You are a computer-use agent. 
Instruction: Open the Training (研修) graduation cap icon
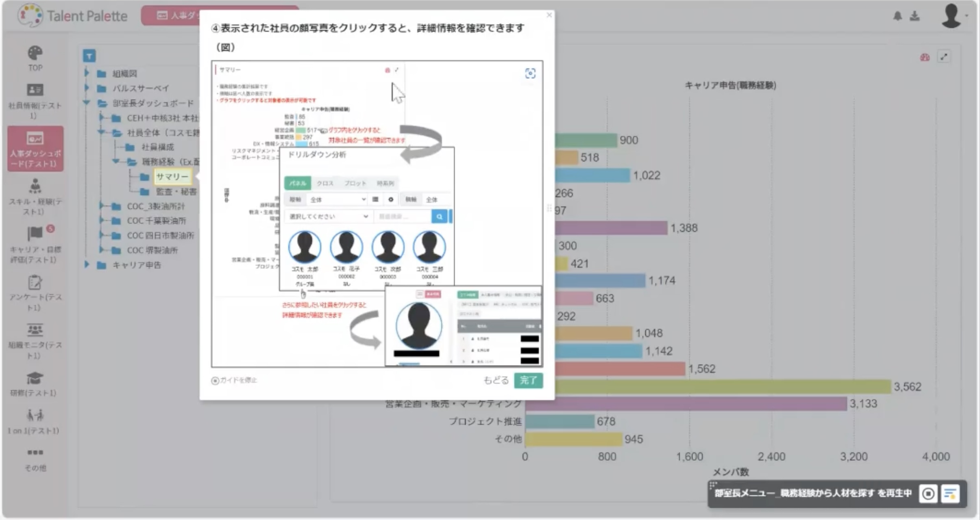[x=35, y=378]
